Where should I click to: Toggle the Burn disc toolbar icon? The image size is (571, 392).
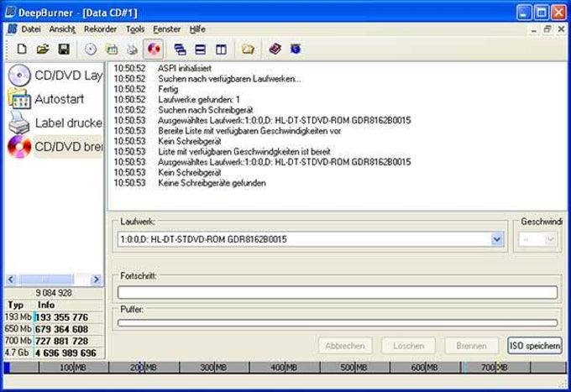[154, 49]
